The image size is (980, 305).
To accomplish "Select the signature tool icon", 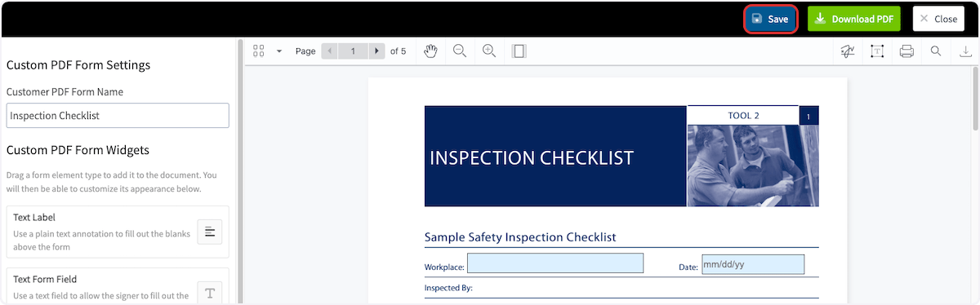I will 848,51.
